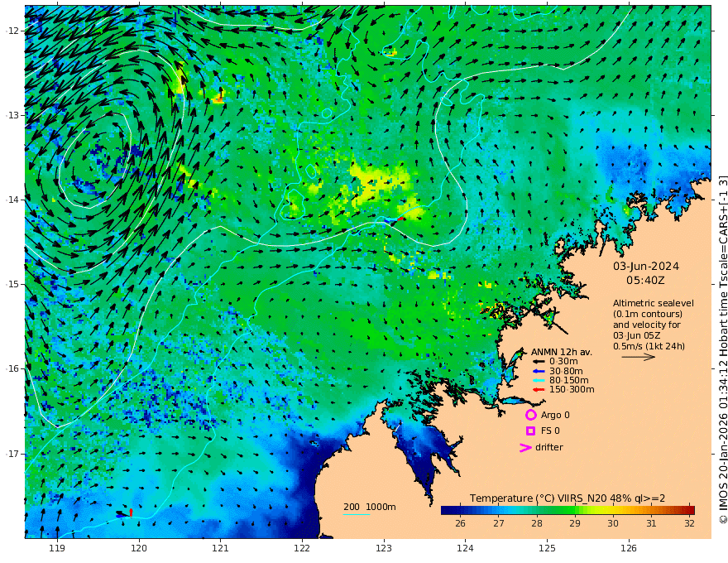
Task: Click the '150-300m' depth label
Action: pyautogui.click(x=572, y=390)
